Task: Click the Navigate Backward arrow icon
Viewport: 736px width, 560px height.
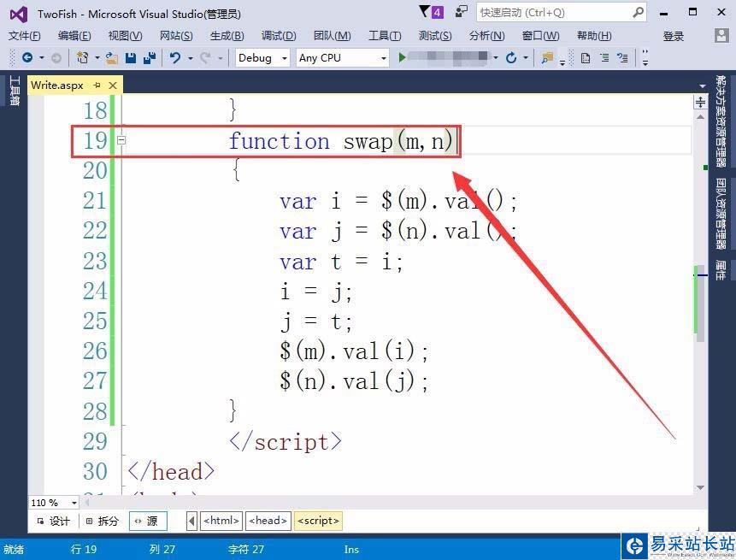Action: 27,58
